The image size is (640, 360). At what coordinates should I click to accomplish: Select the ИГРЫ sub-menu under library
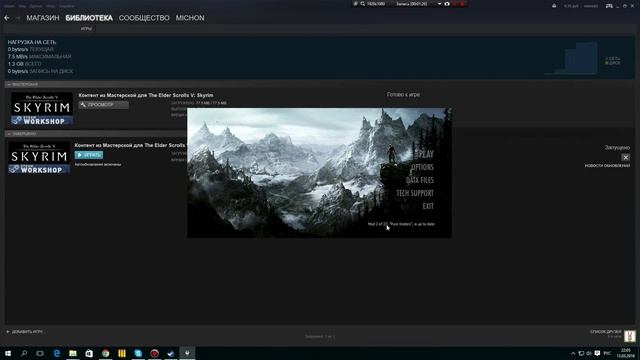(x=86, y=29)
